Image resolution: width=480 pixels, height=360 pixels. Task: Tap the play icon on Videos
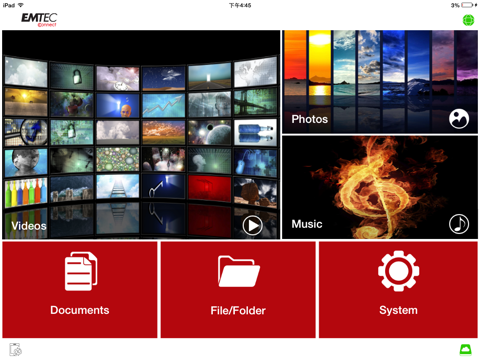pyautogui.click(x=253, y=226)
